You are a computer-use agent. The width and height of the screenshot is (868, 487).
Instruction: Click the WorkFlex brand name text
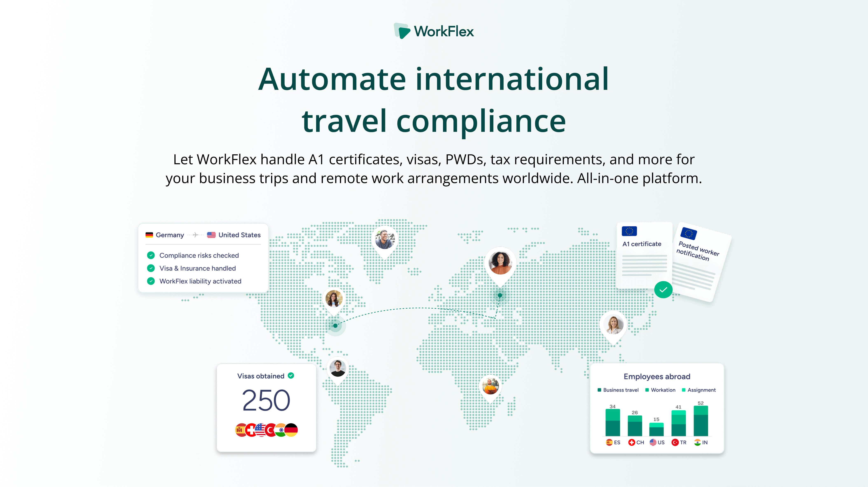[x=444, y=31]
